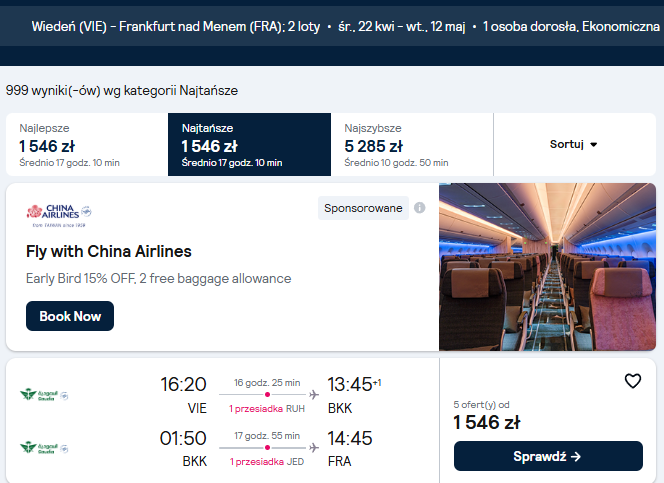Click the Book Now button
The height and width of the screenshot is (483, 664).
click(70, 316)
